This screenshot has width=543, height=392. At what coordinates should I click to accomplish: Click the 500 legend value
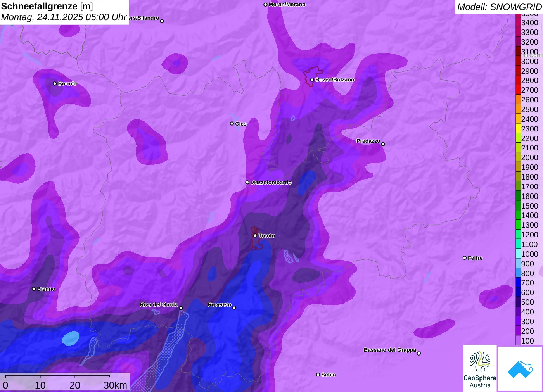click(x=527, y=302)
